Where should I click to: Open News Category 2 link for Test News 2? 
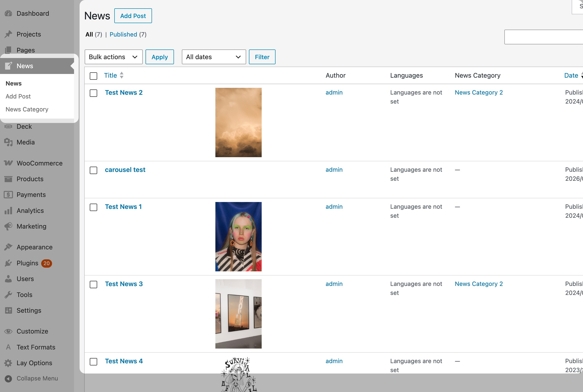pyautogui.click(x=479, y=92)
